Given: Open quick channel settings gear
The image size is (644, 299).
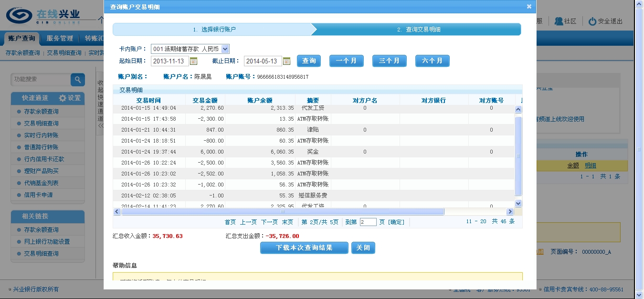Looking at the screenshot, I should click(x=63, y=98).
